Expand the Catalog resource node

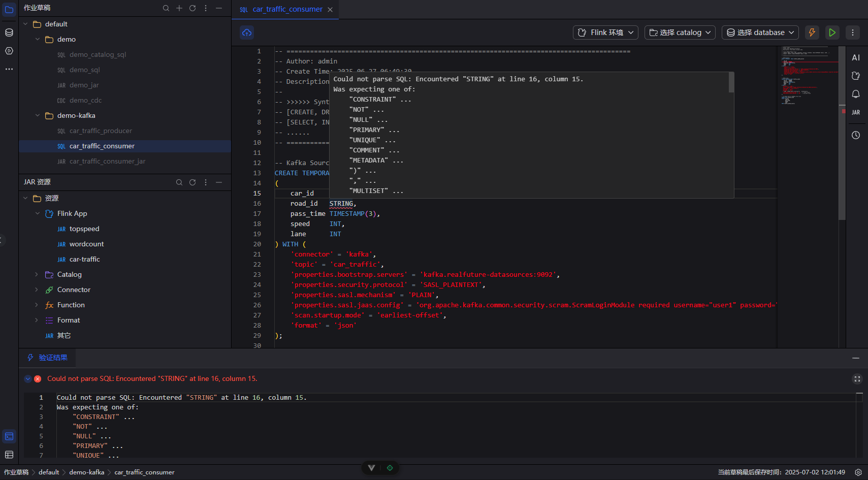click(37, 275)
